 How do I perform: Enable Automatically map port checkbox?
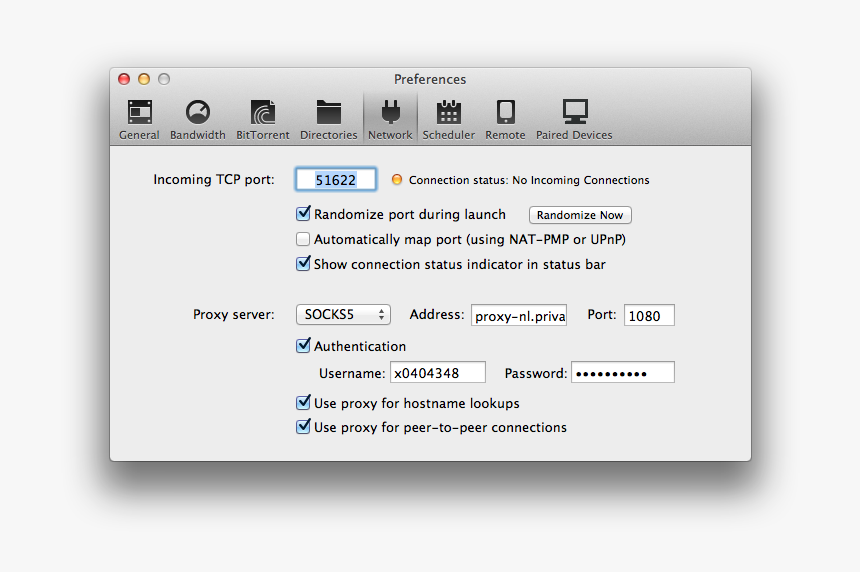(x=304, y=239)
